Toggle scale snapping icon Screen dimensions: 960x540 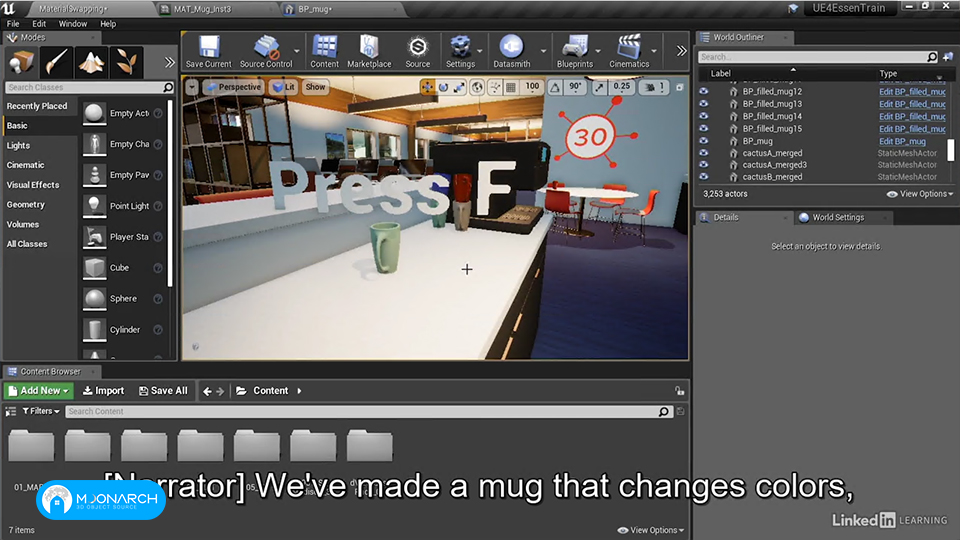[x=599, y=87]
